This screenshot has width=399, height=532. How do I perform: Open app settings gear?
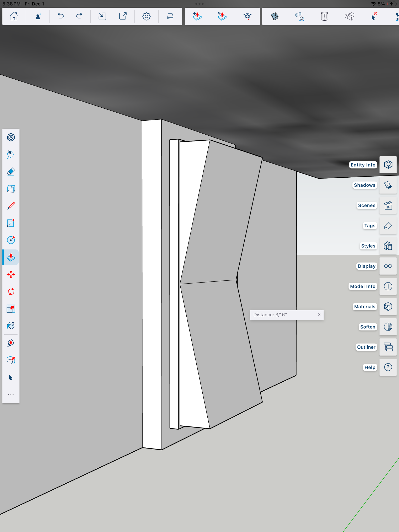[x=146, y=16]
